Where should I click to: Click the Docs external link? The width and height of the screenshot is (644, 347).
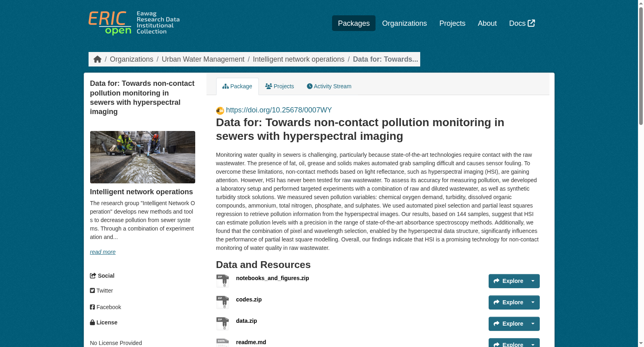tap(522, 23)
